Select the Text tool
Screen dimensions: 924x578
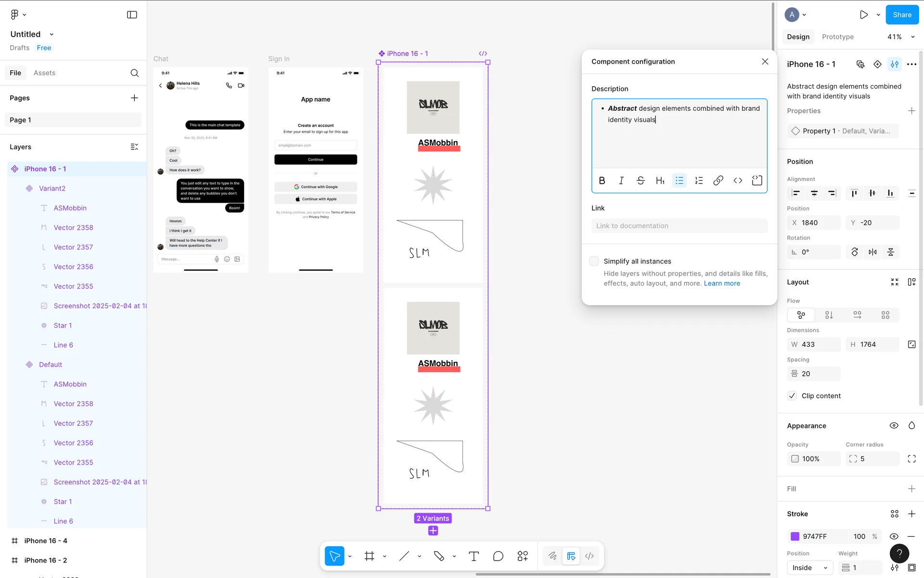474,556
